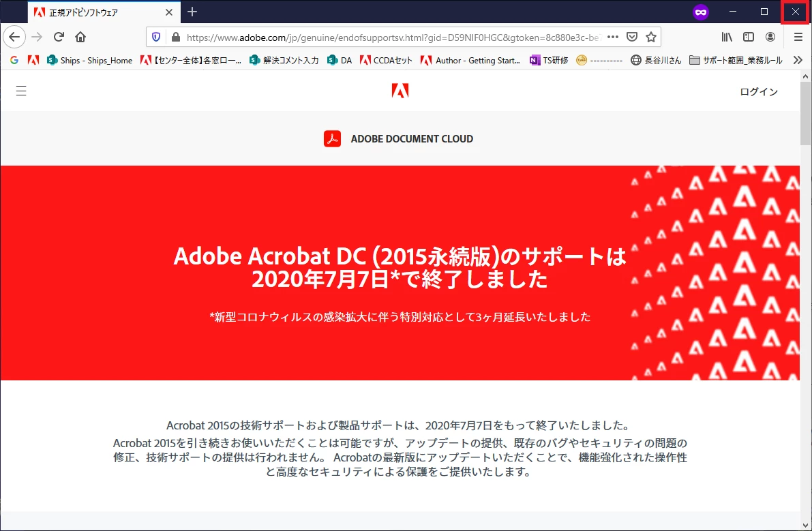
Task: Maximize the Firefox window
Action: pos(764,12)
